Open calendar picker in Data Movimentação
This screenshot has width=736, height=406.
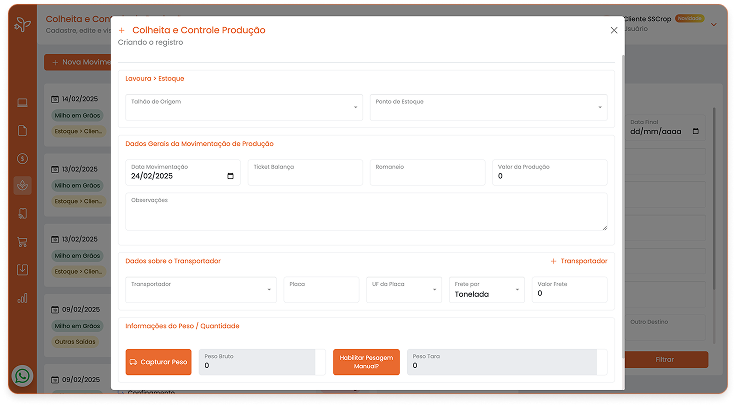(x=231, y=176)
